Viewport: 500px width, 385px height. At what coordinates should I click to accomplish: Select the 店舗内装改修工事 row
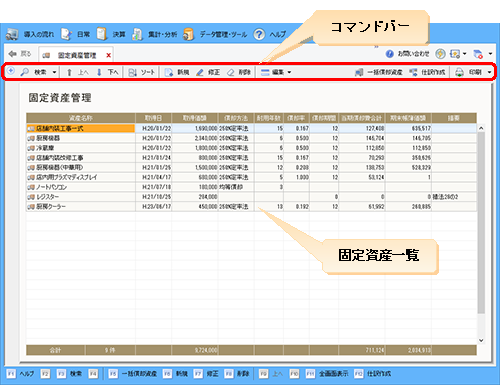coord(251,158)
